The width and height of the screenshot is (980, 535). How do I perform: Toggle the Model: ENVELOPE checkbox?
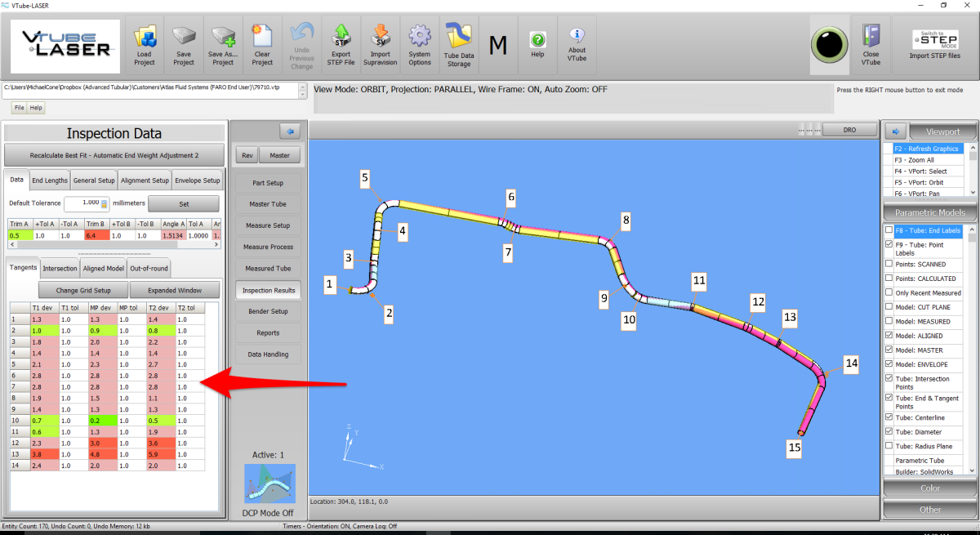889,364
